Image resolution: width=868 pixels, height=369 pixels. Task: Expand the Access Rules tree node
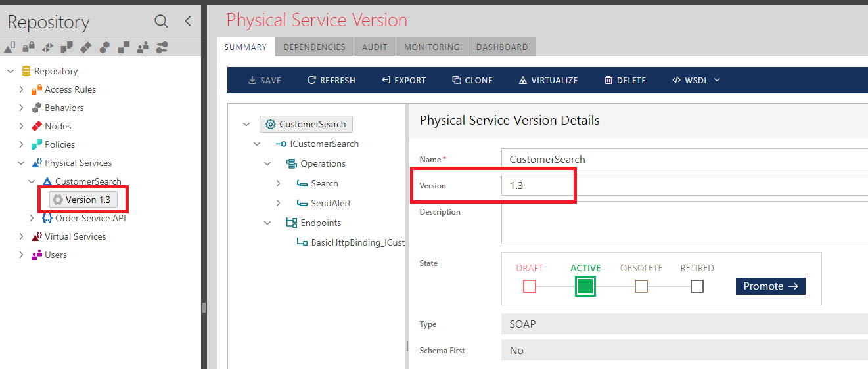[x=21, y=89]
